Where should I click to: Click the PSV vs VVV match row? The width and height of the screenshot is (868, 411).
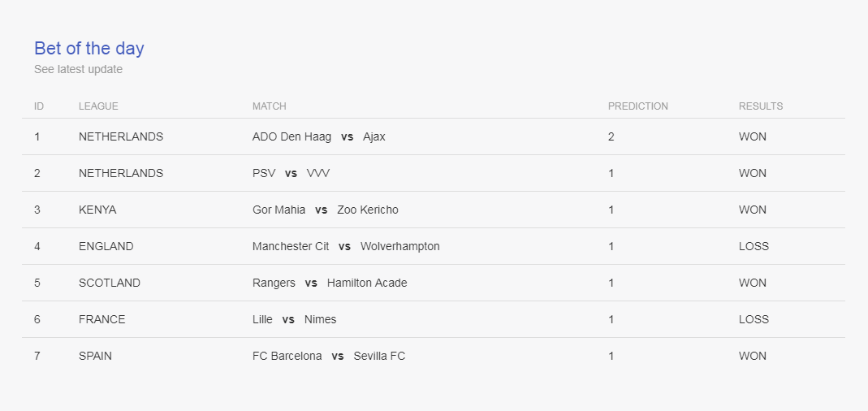pyautogui.click(x=434, y=173)
